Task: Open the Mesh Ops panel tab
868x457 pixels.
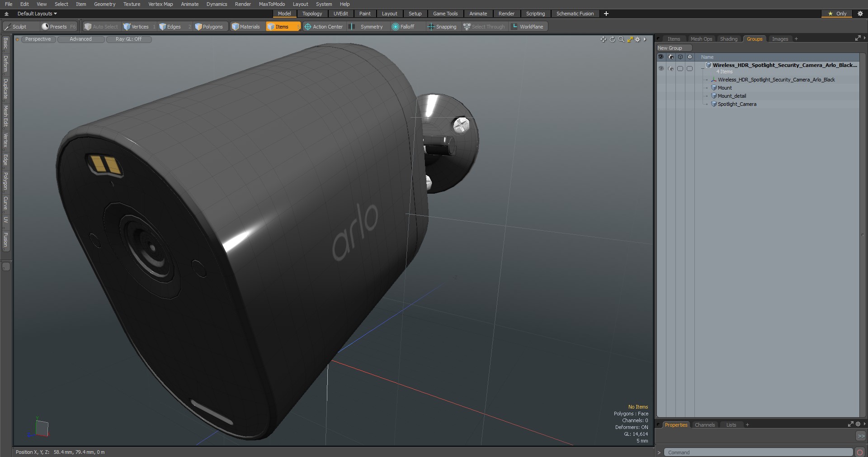Action: [701, 39]
